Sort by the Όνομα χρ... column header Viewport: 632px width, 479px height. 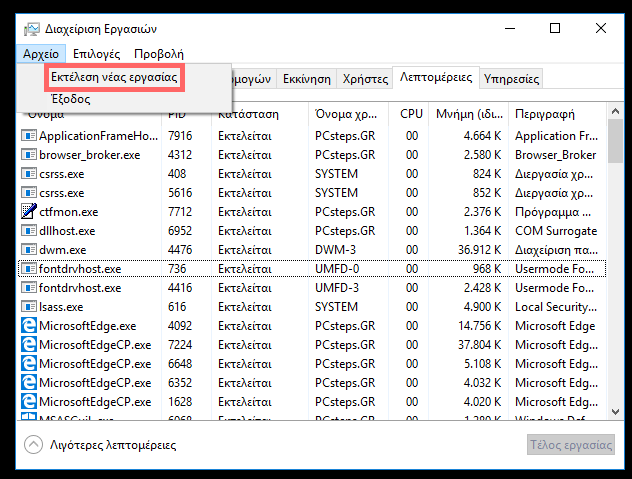point(348,114)
